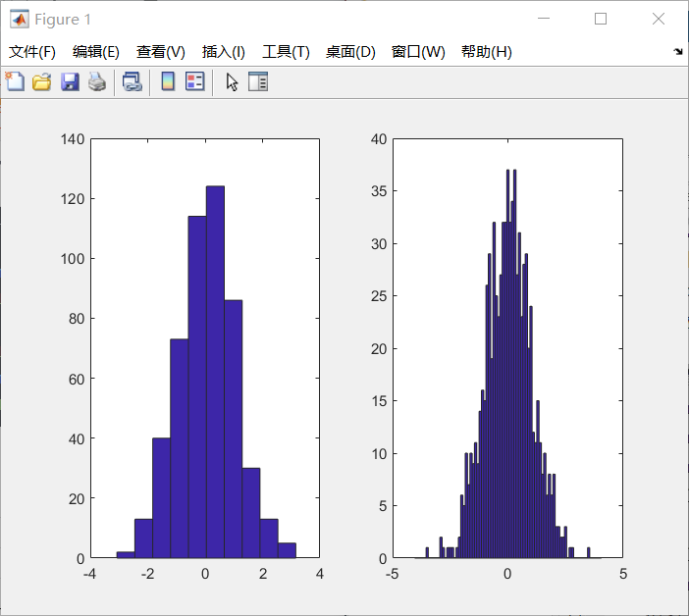Open the 帮助(H) menu
Image resolution: width=689 pixels, height=616 pixels.
pos(487,52)
